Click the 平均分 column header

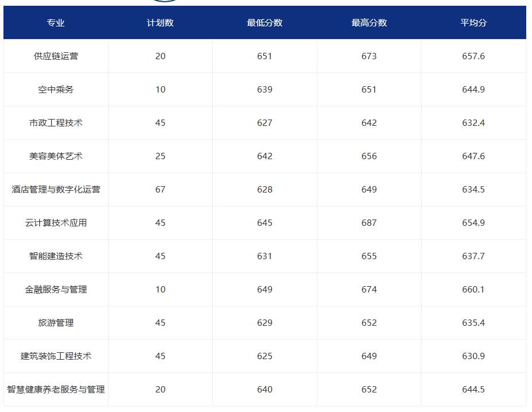click(470, 22)
